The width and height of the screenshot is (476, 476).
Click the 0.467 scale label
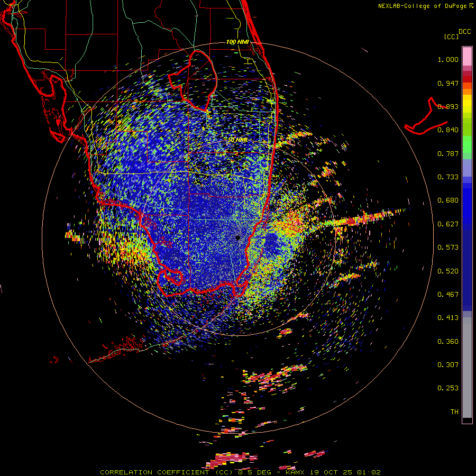pyautogui.click(x=448, y=295)
